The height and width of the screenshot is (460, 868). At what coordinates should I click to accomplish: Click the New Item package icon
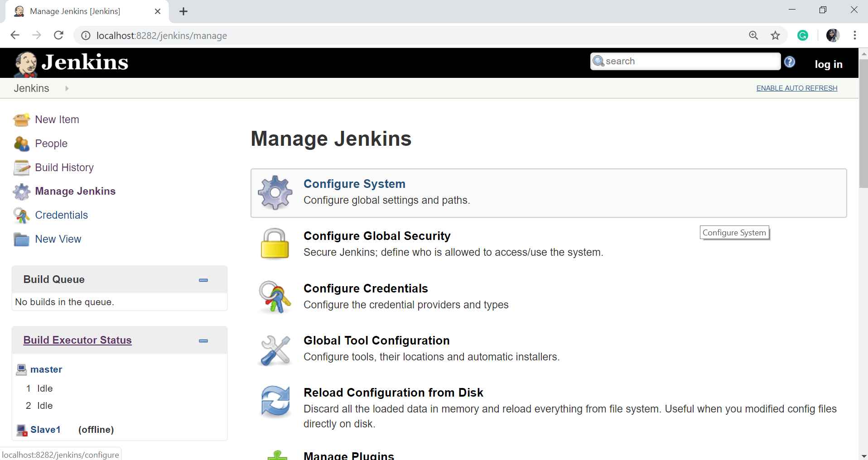coord(21,120)
